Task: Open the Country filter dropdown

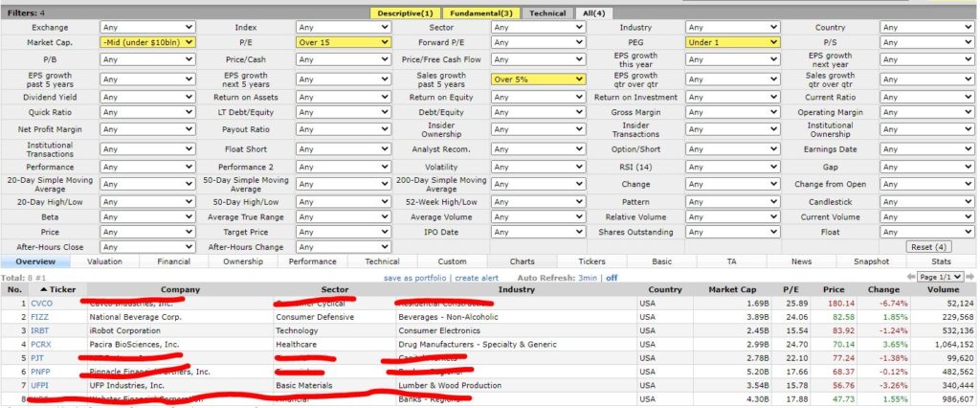Action: click(926, 28)
